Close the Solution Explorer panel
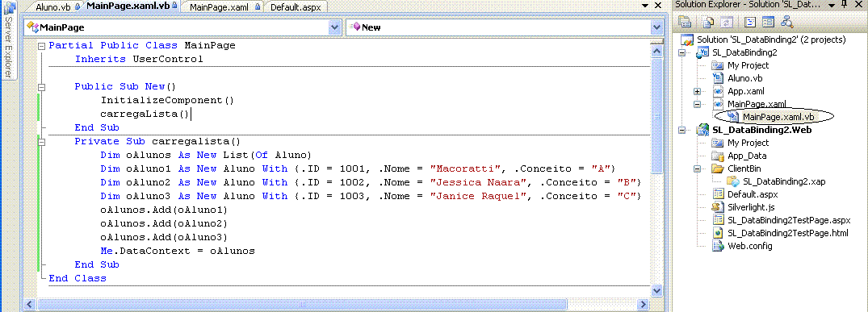 [x=858, y=5]
